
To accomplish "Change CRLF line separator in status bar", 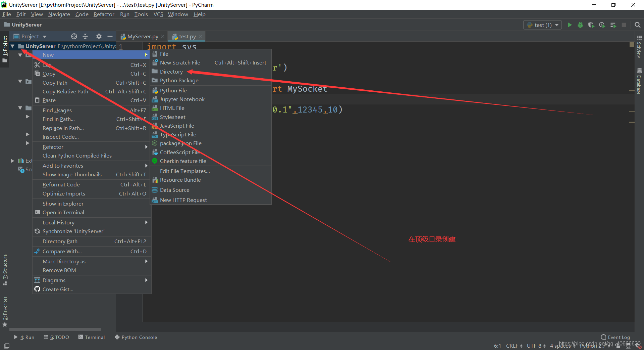I will [514, 346].
